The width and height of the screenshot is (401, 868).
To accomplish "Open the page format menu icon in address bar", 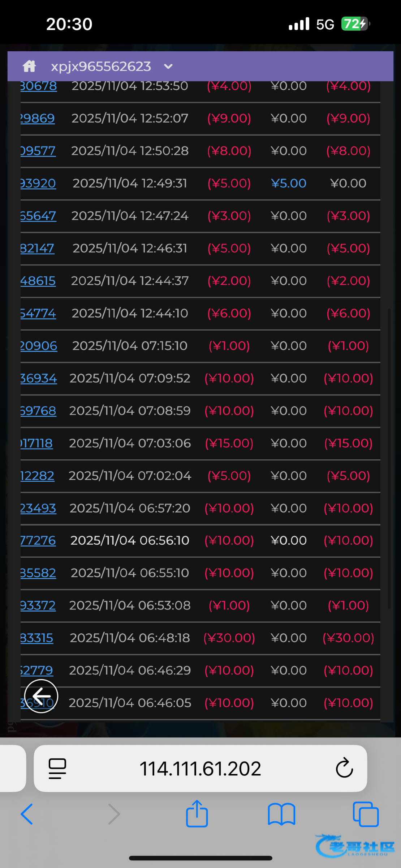I will [57, 768].
